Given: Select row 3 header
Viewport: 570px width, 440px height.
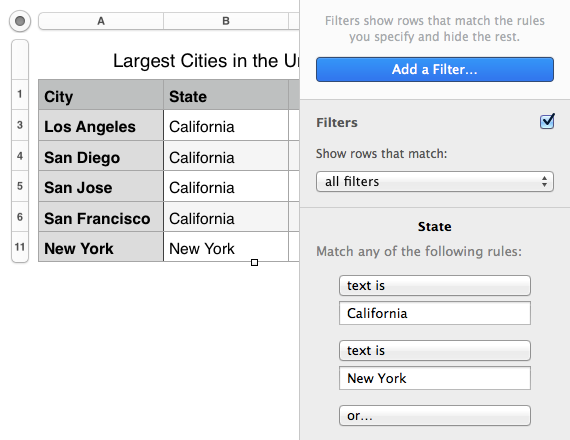Looking at the screenshot, I should click(20, 125).
